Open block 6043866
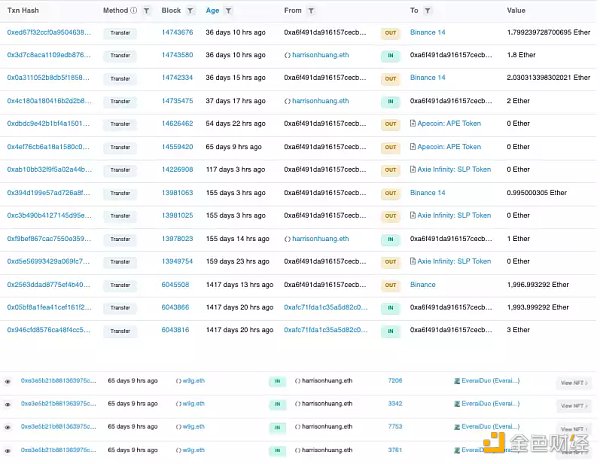This screenshot has height=464, width=600. (x=175, y=307)
